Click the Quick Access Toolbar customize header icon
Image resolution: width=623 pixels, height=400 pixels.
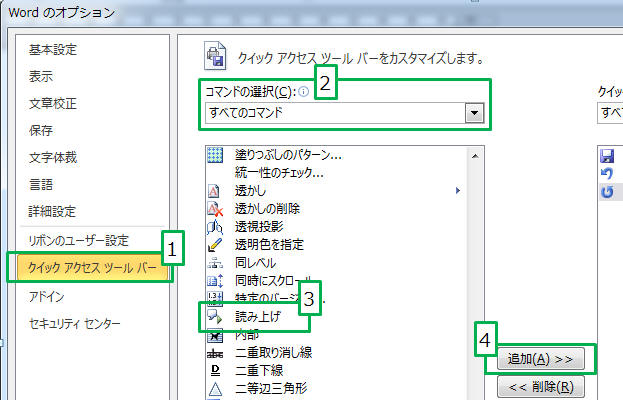215,56
